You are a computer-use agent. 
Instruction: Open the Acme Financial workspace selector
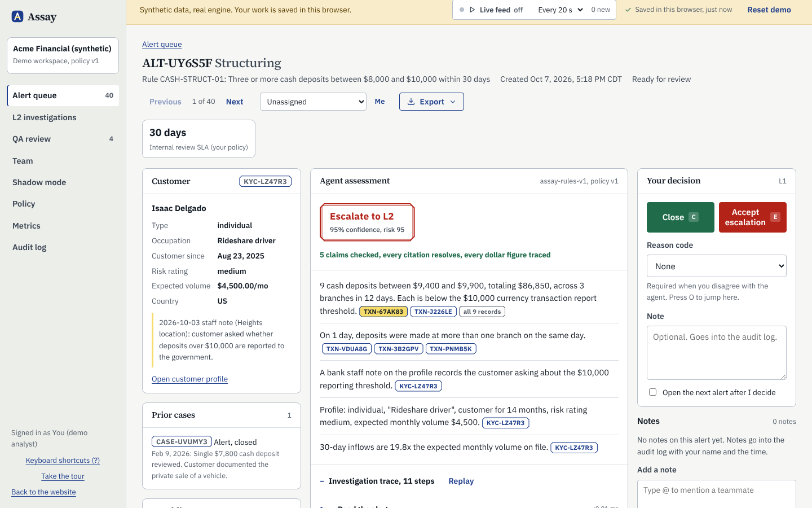[63, 55]
